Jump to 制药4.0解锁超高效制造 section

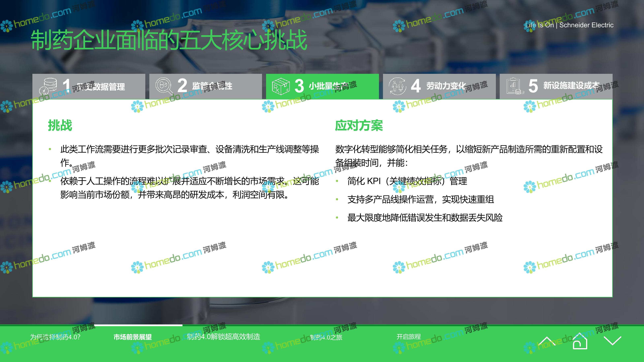click(224, 337)
